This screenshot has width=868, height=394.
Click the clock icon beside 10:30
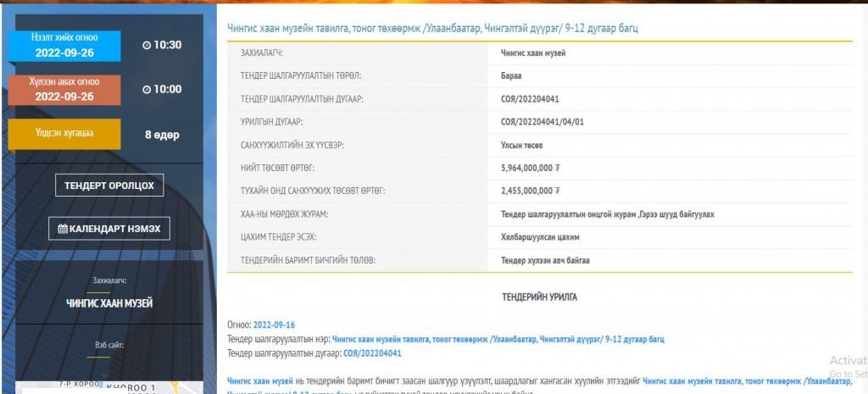pos(147,45)
